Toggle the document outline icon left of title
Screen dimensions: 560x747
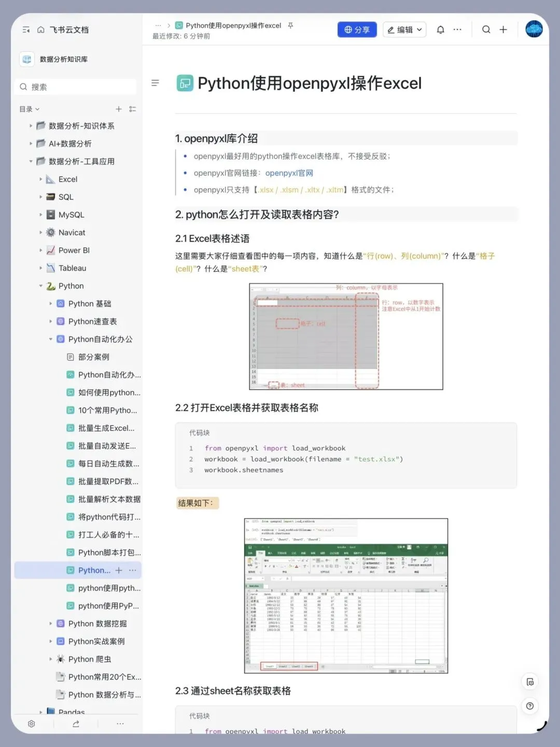[x=155, y=83]
